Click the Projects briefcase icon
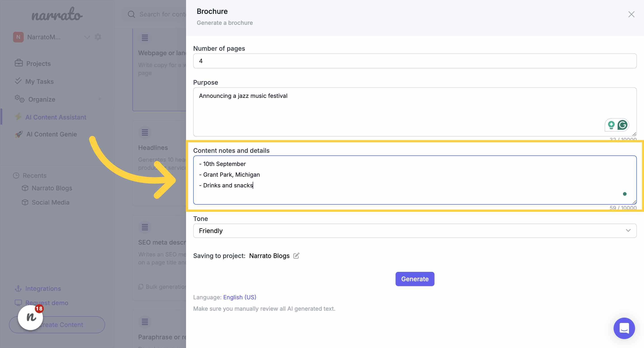This screenshot has height=348, width=644. coord(19,63)
